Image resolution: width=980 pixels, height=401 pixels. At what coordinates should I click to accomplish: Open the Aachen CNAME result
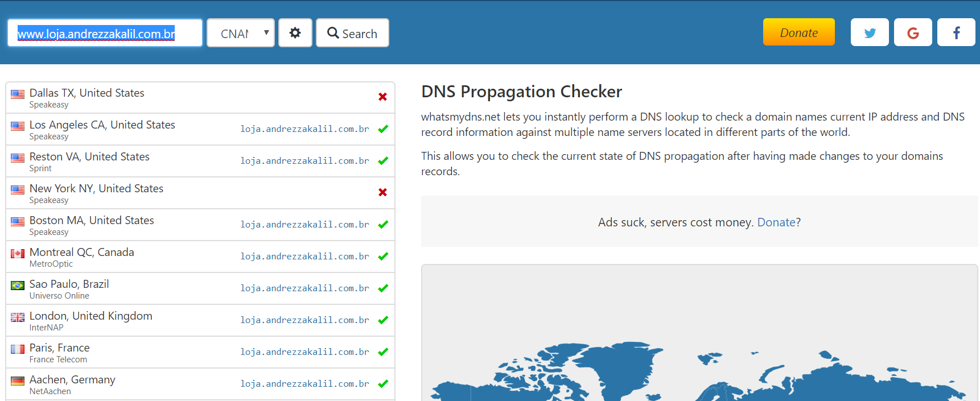coord(304,384)
